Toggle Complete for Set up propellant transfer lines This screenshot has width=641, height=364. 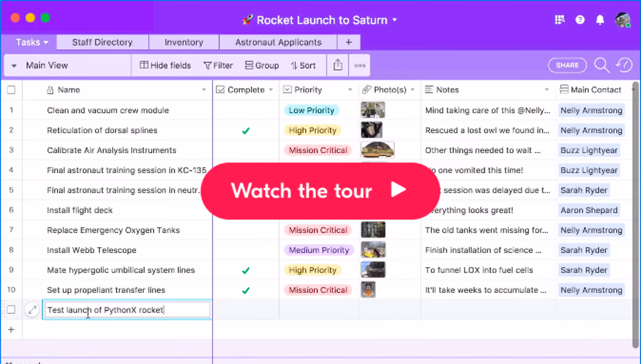(245, 290)
